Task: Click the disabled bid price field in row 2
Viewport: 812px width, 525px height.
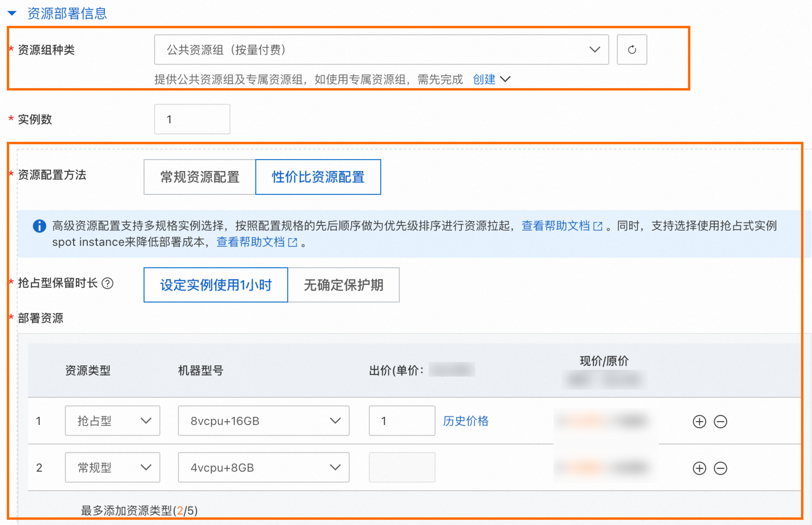Action: click(402, 467)
